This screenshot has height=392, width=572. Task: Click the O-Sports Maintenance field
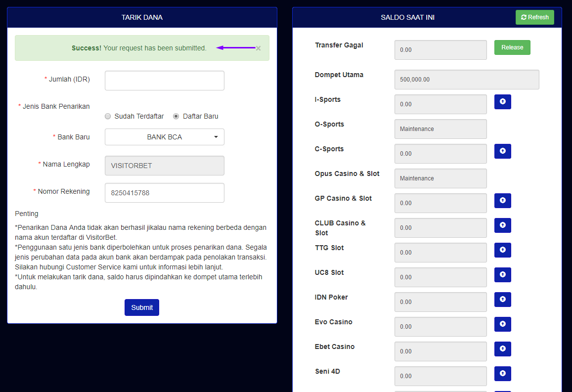(x=440, y=129)
